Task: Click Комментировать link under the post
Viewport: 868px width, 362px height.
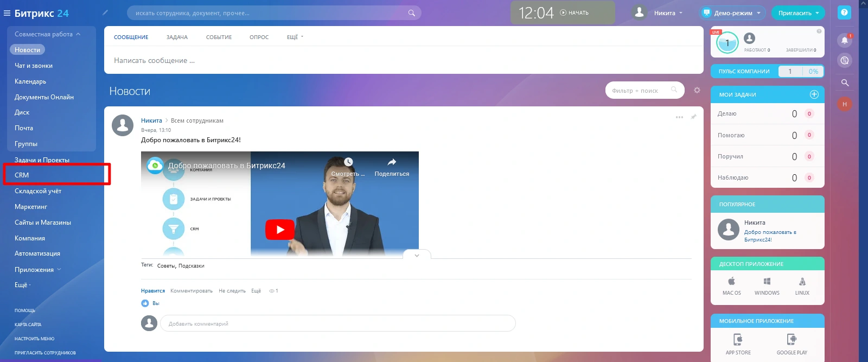Action: pos(191,291)
